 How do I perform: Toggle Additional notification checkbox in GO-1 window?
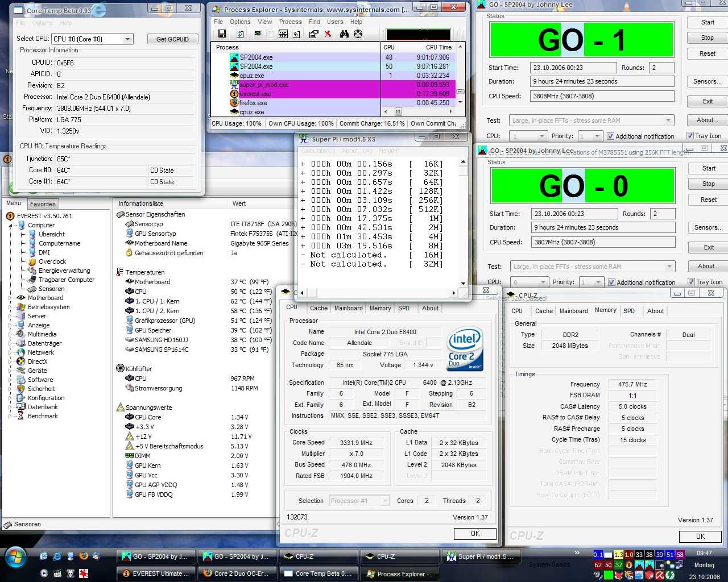(610, 136)
